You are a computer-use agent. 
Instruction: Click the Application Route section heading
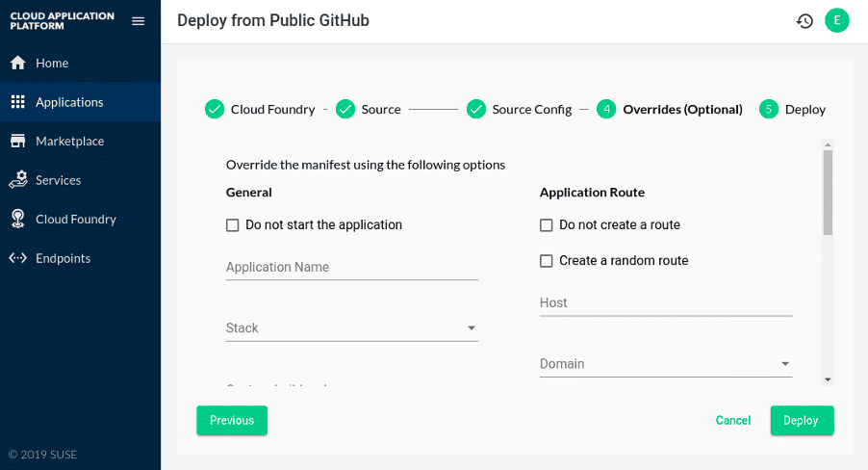(x=592, y=193)
